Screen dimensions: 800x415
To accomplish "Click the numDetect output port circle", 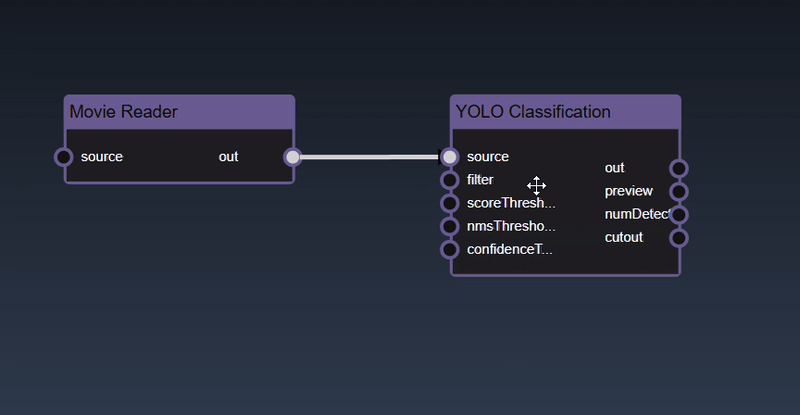I will 679,214.
